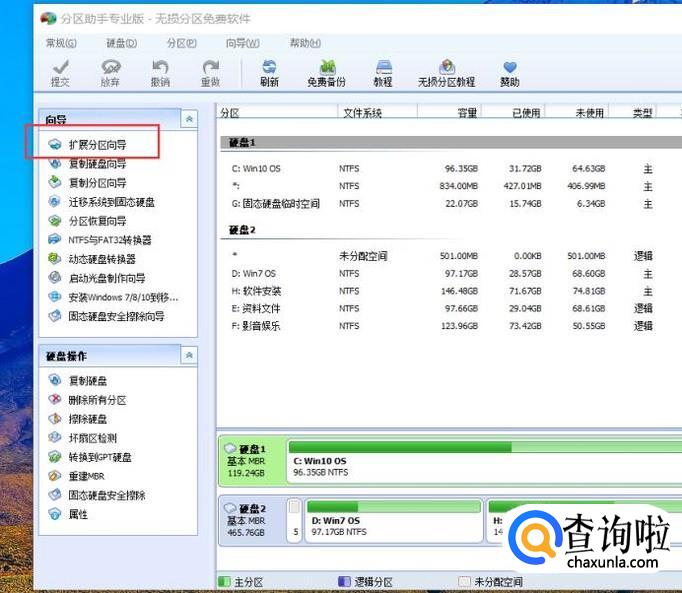Image resolution: width=682 pixels, height=593 pixels.
Task: Choose 重建MBR disk operation
Action: click(x=77, y=476)
